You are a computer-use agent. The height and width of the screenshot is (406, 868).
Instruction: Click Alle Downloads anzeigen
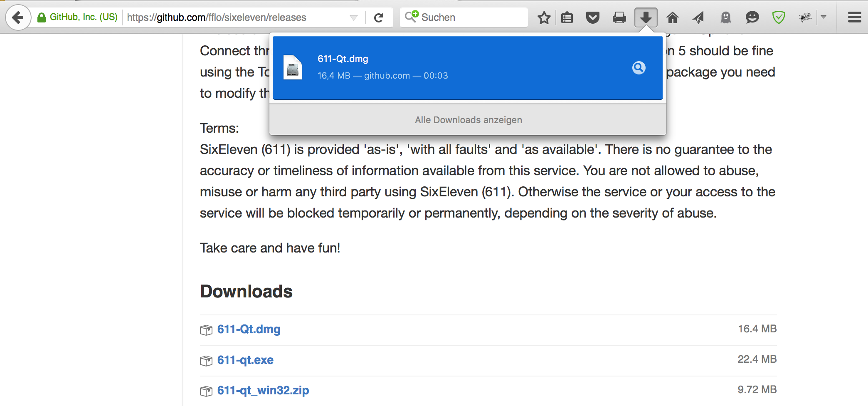[468, 120]
